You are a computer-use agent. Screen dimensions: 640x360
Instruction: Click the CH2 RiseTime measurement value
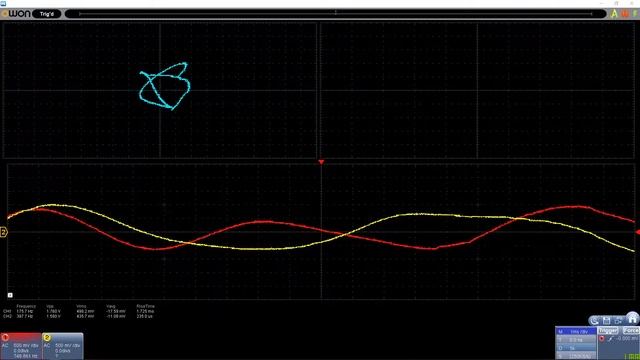click(x=144, y=316)
